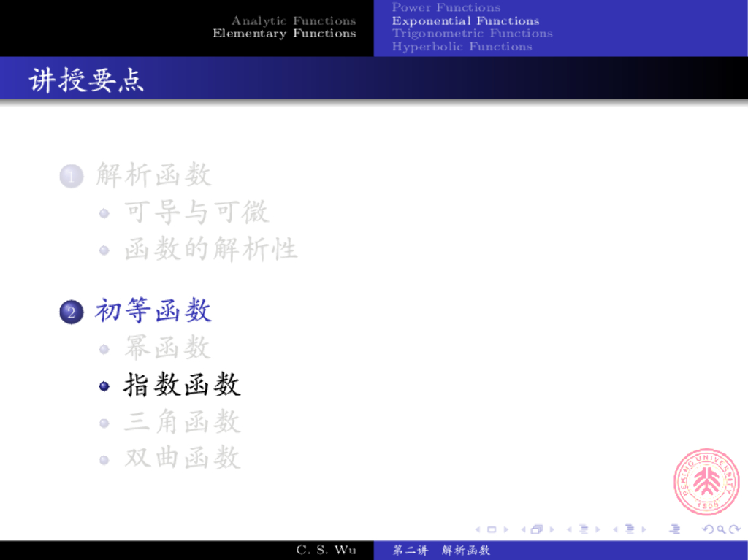748x560 pixels.
Task: Go to previous frame arrow
Action: point(523,529)
